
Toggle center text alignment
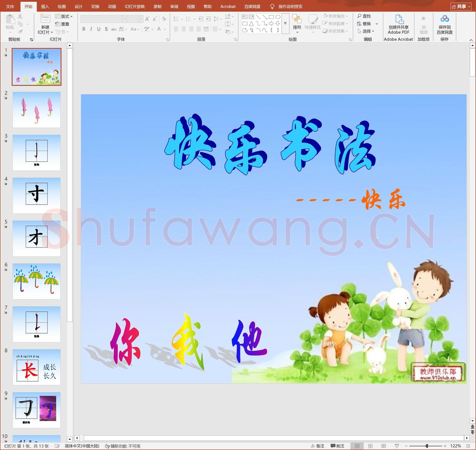point(184,29)
